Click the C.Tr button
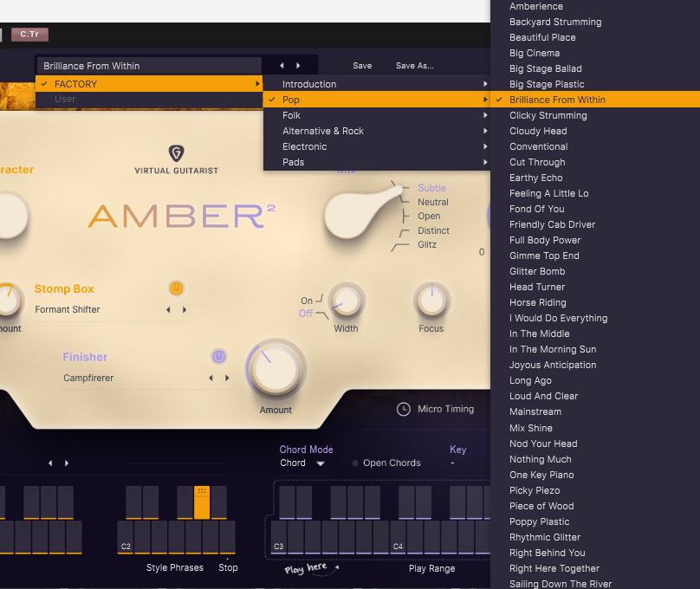Screen dimensions: 700x589 (x=30, y=35)
